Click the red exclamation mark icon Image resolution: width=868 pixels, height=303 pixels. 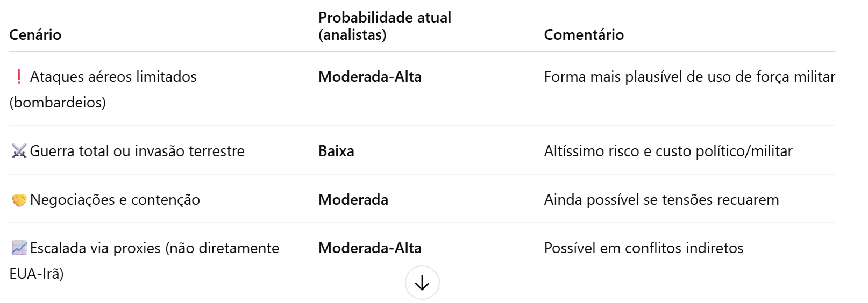coord(19,77)
